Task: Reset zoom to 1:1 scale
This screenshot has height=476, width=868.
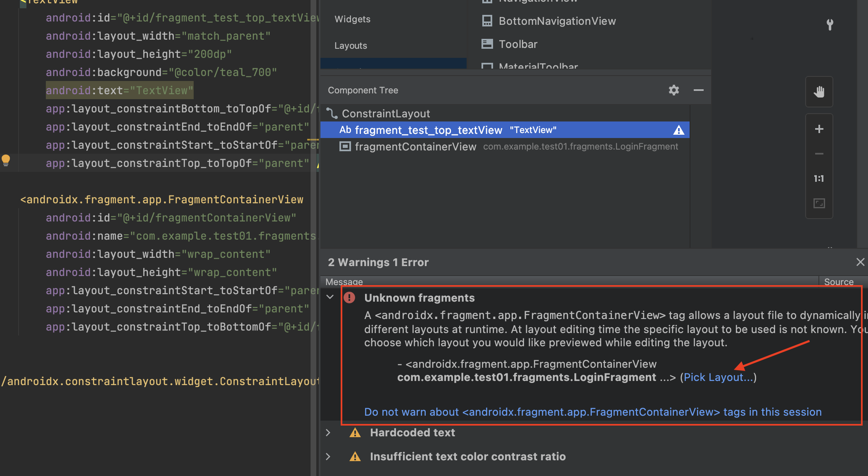Action: (819, 178)
